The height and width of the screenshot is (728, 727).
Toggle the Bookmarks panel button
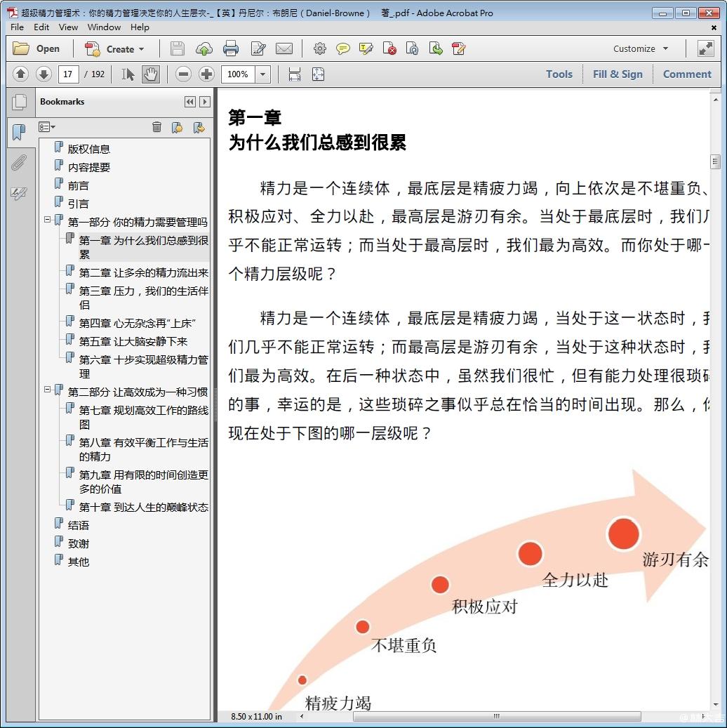[19, 132]
